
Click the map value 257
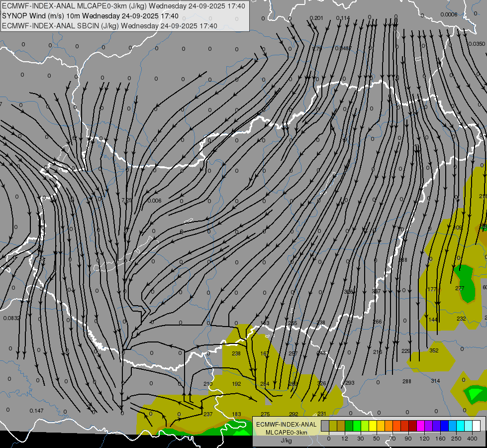293,353
